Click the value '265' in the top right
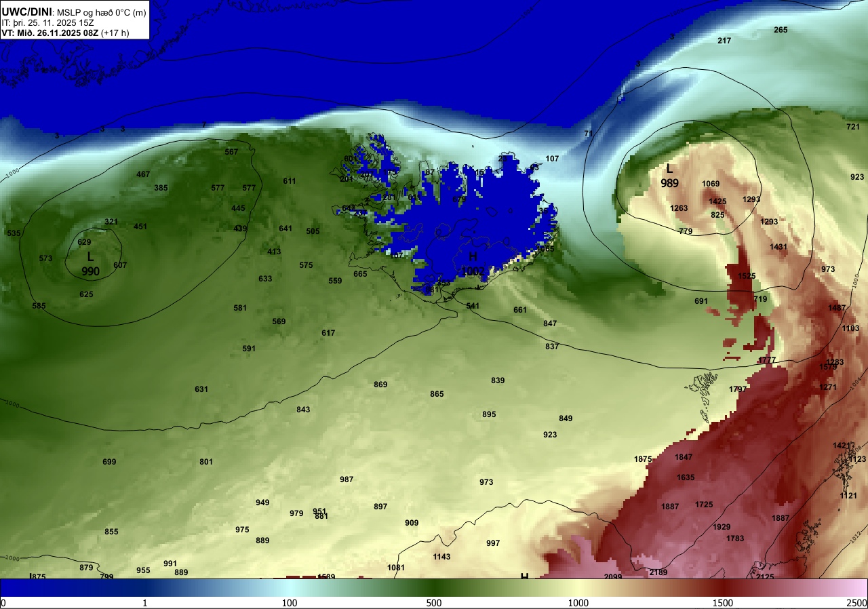Viewport: 868px width, 609px height. pos(781,30)
